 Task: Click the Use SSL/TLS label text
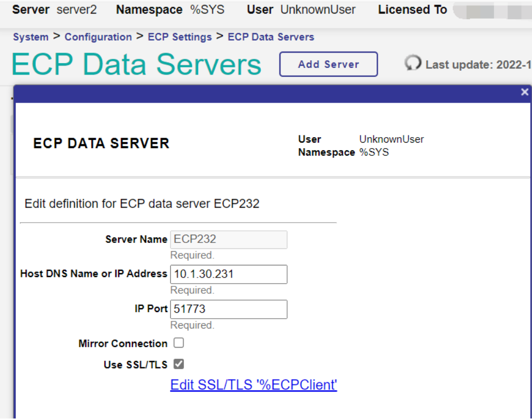[x=136, y=365]
